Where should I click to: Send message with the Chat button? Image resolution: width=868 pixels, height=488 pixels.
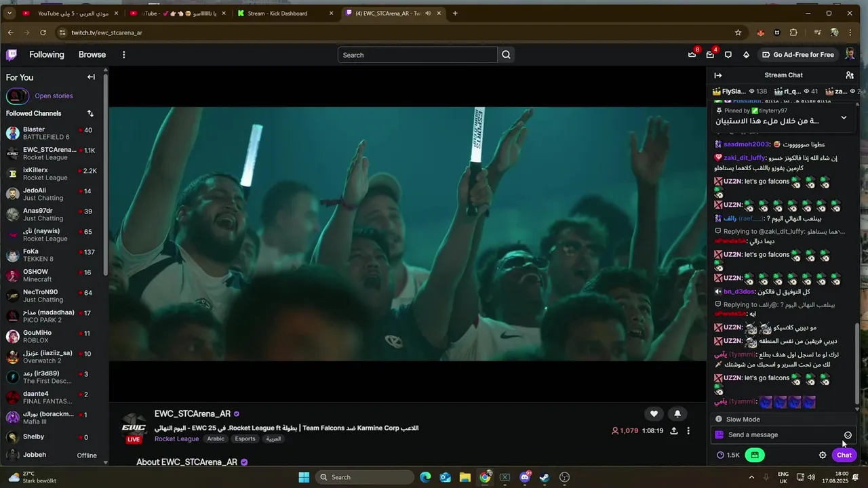point(844,455)
